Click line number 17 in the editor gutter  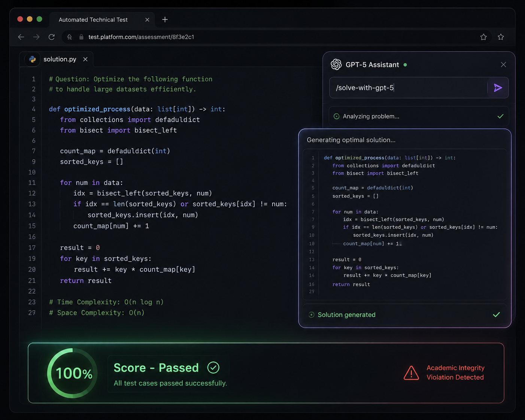coord(32,248)
